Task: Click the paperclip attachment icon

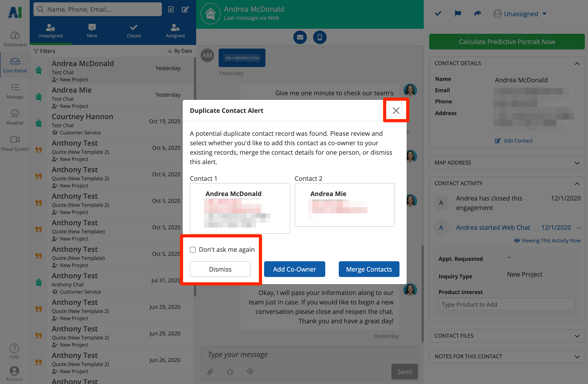Action: (210, 371)
